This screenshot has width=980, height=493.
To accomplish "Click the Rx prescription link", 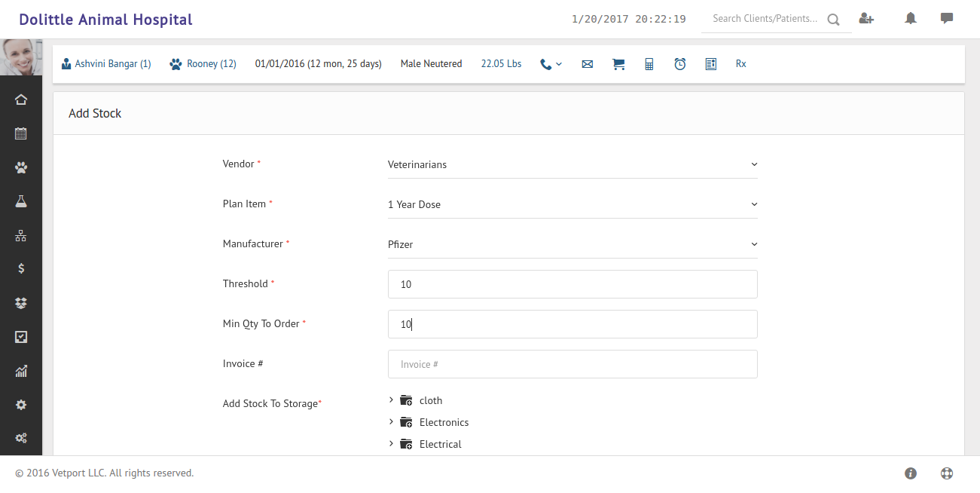I will [741, 64].
